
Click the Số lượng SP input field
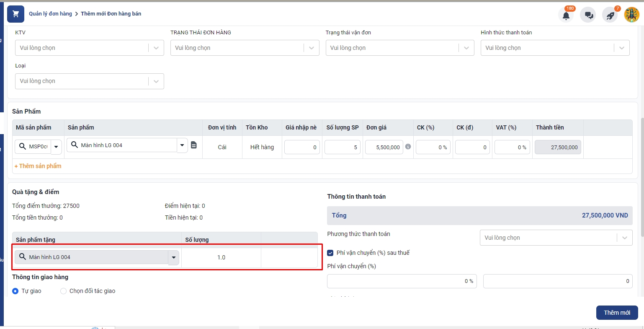(x=342, y=147)
